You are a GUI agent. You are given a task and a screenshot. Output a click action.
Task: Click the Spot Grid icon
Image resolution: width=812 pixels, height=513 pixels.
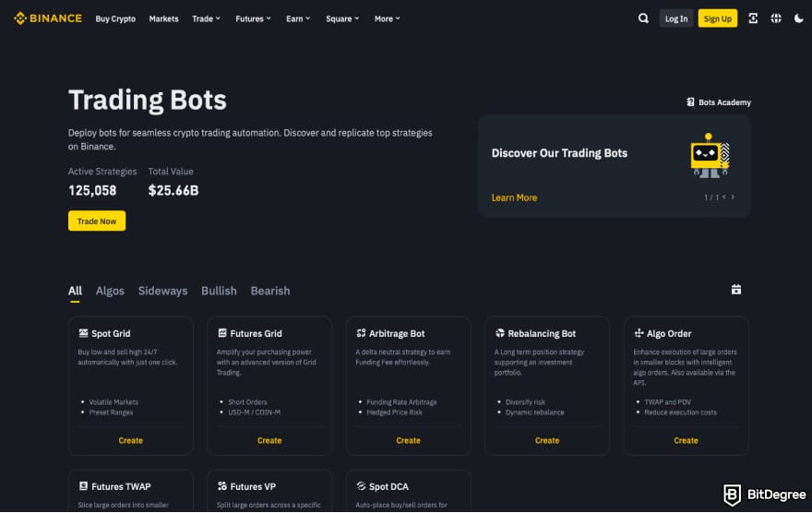[83, 333]
